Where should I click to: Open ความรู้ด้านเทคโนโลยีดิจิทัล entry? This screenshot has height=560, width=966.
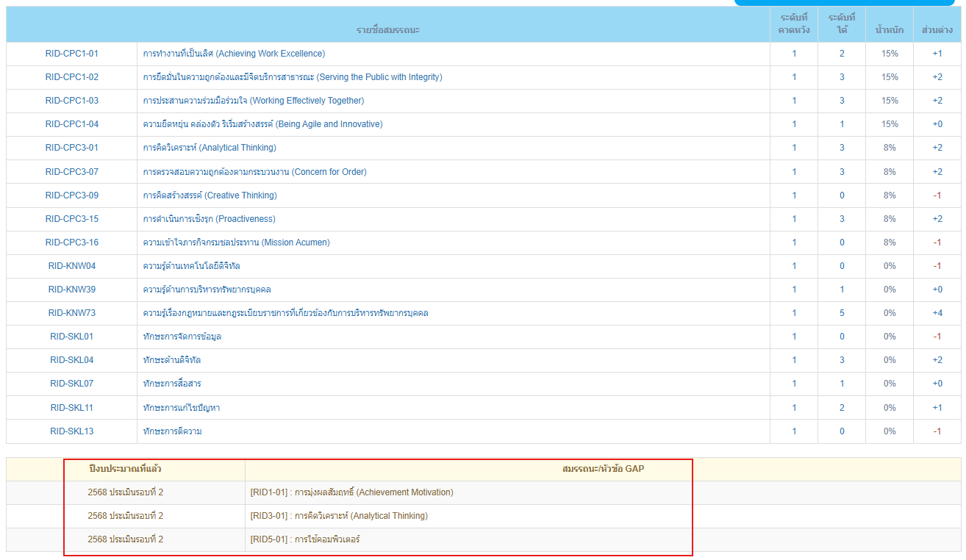(x=191, y=266)
